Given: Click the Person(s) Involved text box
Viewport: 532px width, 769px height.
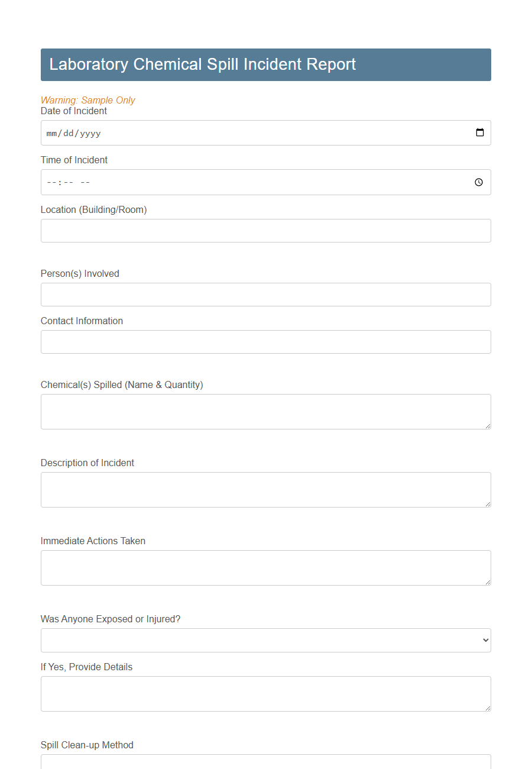Looking at the screenshot, I should tap(265, 295).
